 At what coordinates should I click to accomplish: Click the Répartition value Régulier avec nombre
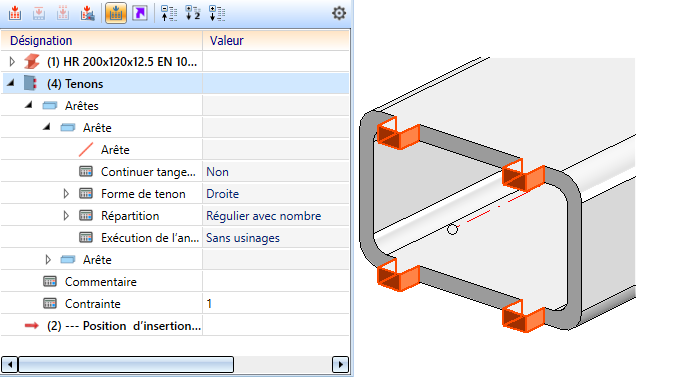[x=263, y=216]
